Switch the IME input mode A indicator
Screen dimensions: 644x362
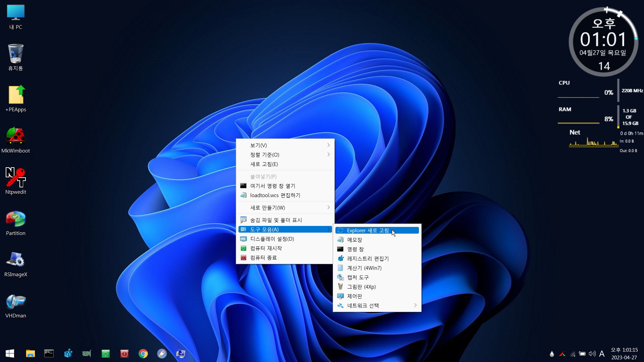pyautogui.click(x=602, y=354)
